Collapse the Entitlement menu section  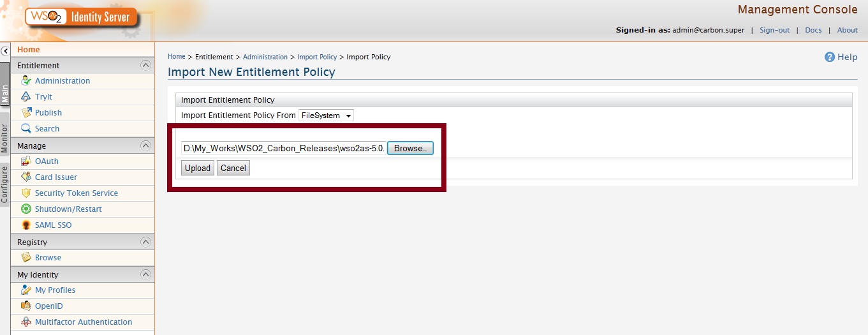[x=145, y=65]
